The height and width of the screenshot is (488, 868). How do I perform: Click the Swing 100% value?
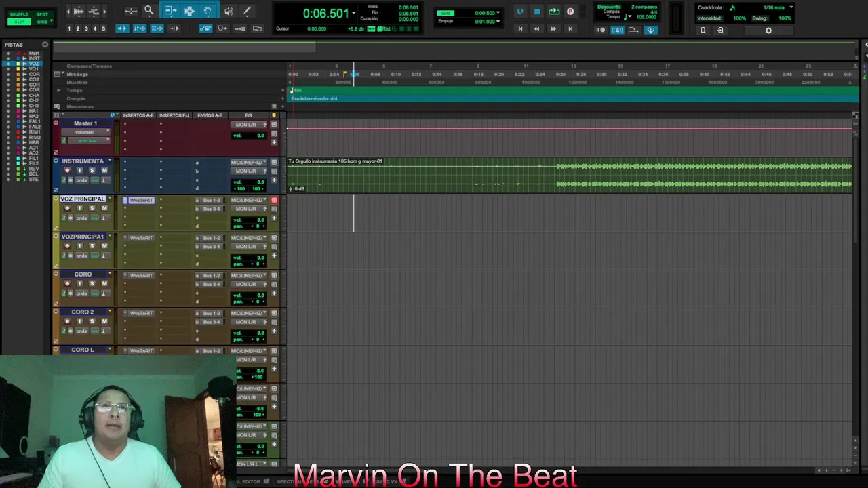(x=785, y=18)
